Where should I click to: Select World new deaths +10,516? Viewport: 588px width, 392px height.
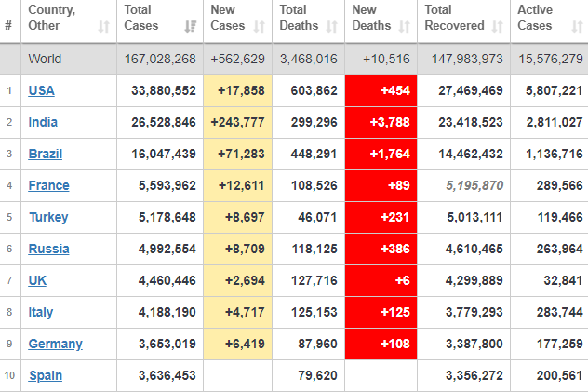386,59
